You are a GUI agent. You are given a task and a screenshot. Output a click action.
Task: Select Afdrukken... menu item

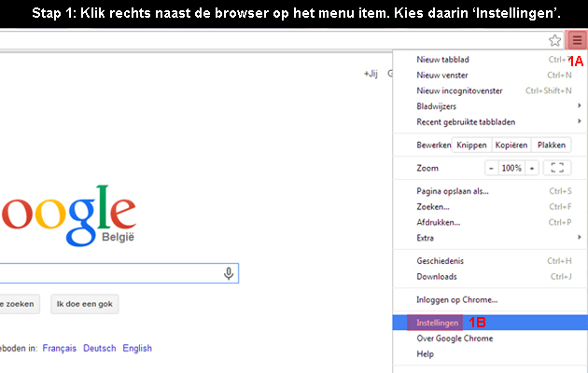pos(490,223)
